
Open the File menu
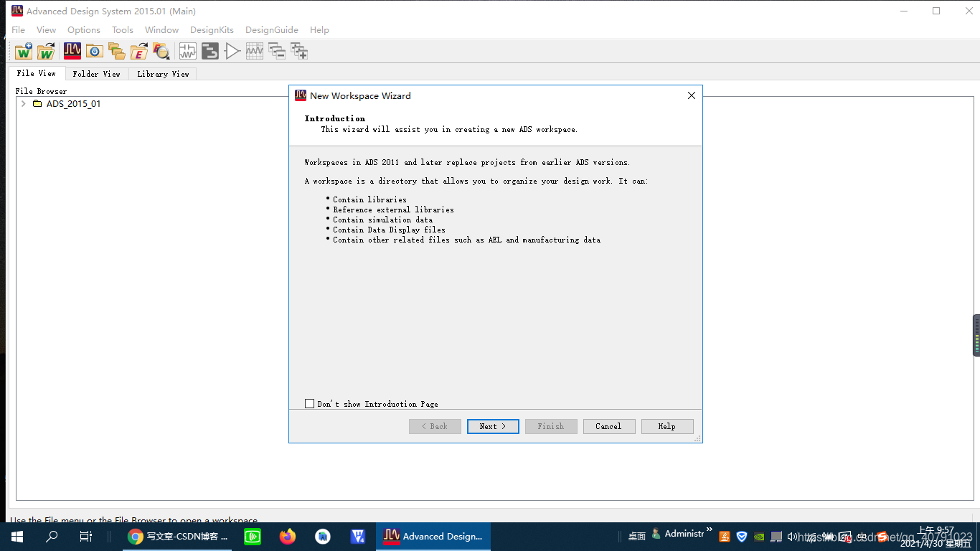[19, 30]
